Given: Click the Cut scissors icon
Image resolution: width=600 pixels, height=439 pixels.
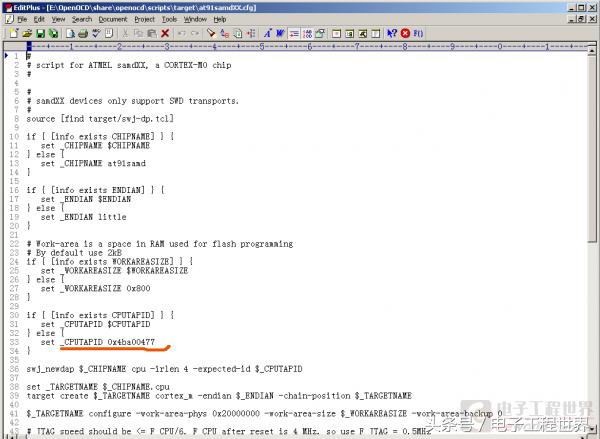Looking at the screenshot, I should pyautogui.click(x=125, y=33).
